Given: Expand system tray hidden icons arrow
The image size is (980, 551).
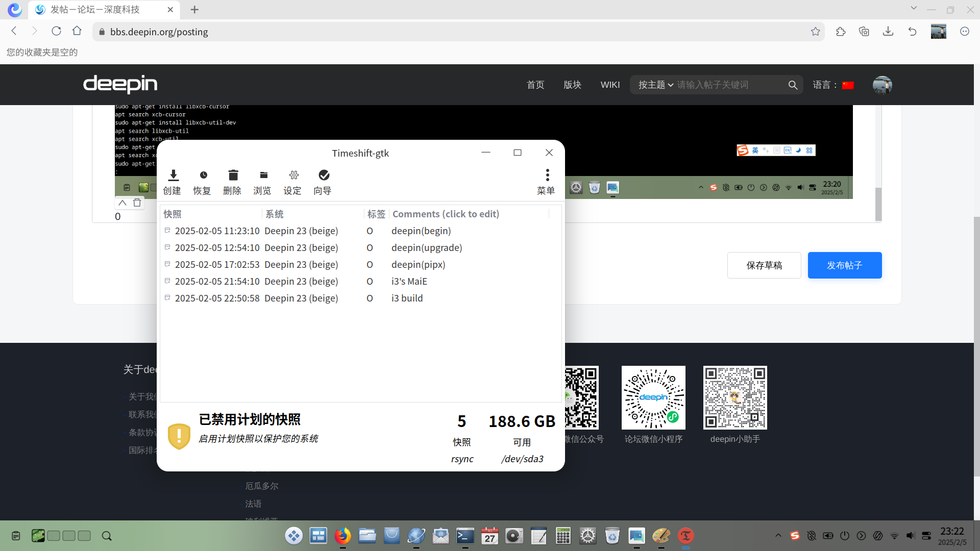Looking at the screenshot, I should [x=778, y=536].
